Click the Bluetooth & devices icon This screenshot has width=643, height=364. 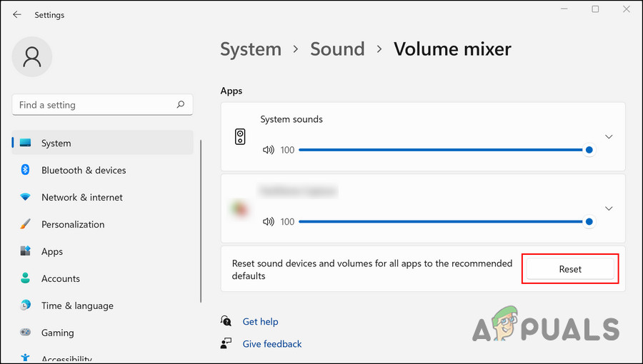pyautogui.click(x=26, y=170)
